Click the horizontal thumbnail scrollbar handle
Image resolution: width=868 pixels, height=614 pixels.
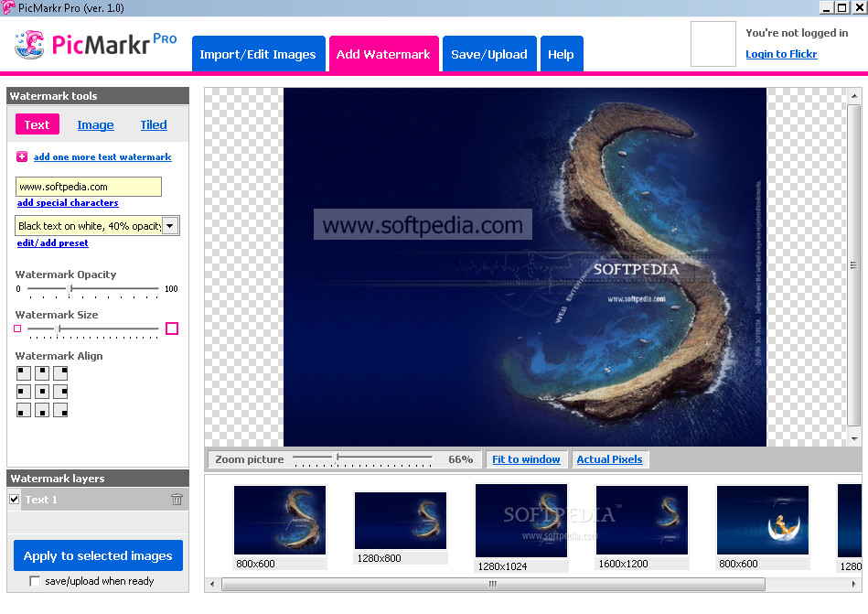point(493,584)
